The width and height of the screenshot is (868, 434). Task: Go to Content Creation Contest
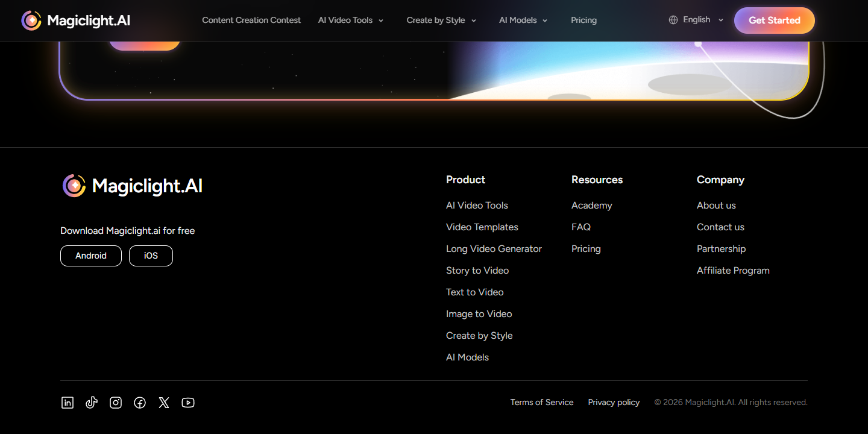(x=251, y=20)
